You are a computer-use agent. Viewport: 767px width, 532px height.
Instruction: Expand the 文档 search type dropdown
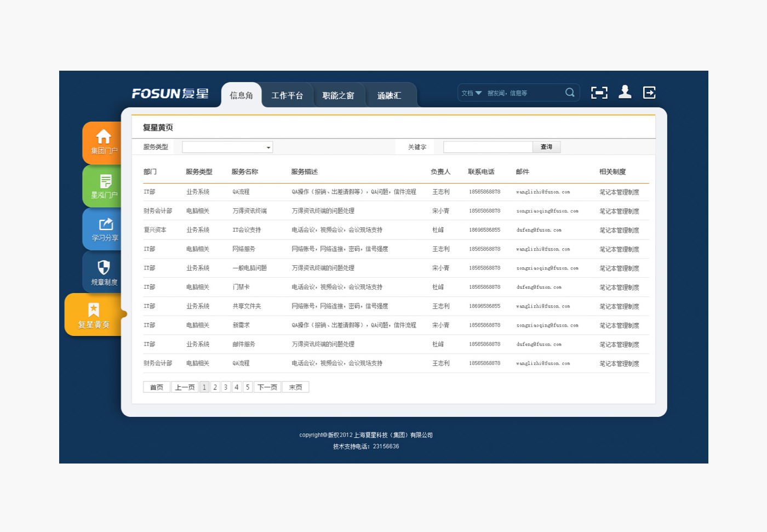pyautogui.click(x=472, y=93)
